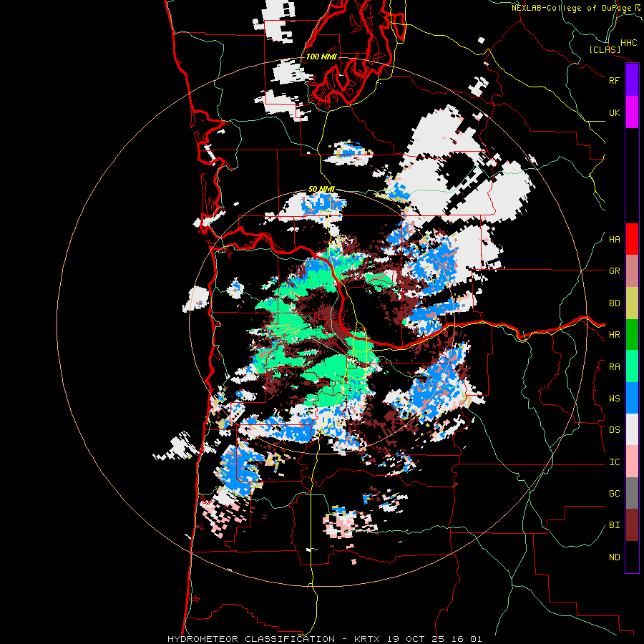
Task: Click the GR legend label
Action: pyautogui.click(x=614, y=271)
